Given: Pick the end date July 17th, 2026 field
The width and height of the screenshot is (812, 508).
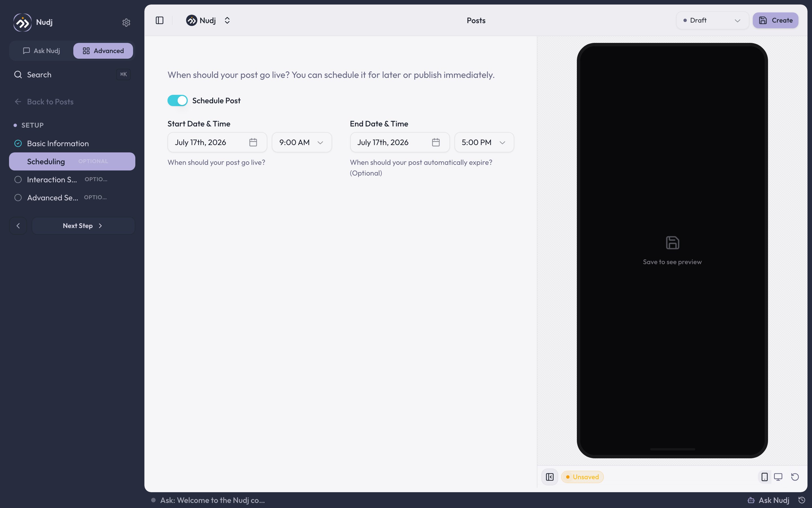Looking at the screenshot, I should (400, 143).
